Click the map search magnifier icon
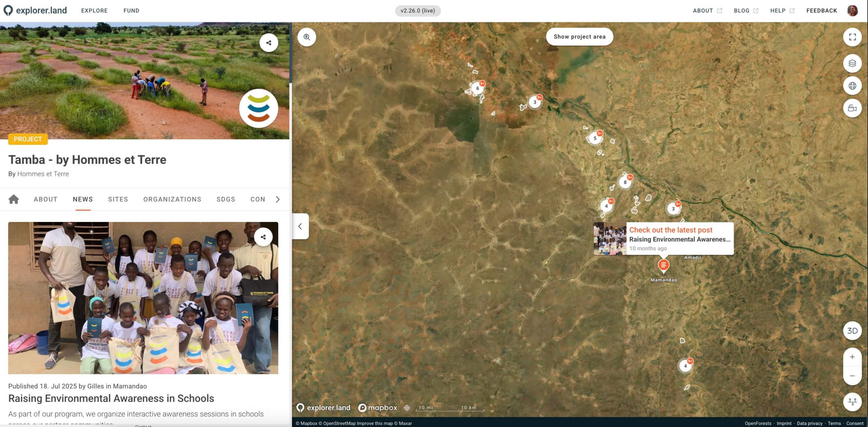 tap(307, 37)
